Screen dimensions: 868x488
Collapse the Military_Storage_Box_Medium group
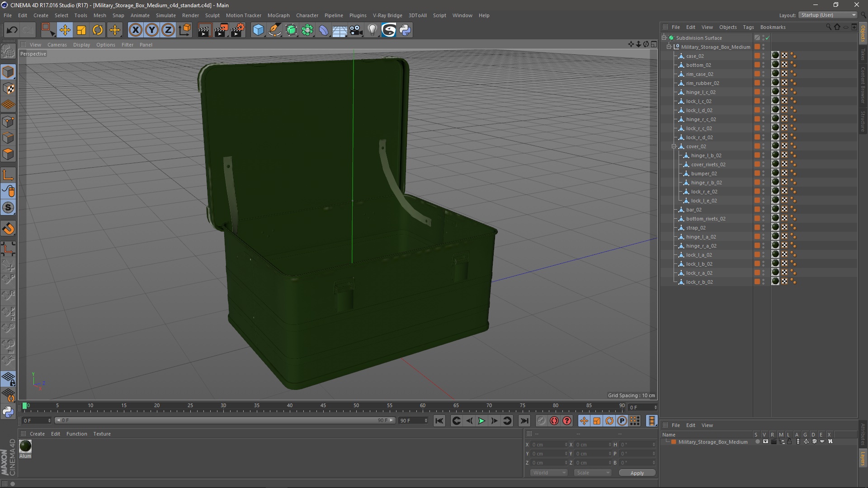point(669,47)
